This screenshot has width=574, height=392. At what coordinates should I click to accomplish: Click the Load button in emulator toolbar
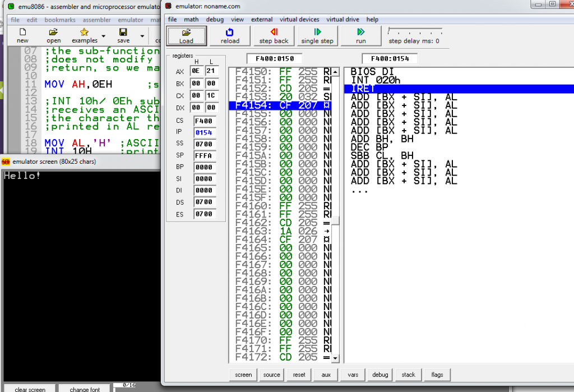pos(186,36)
